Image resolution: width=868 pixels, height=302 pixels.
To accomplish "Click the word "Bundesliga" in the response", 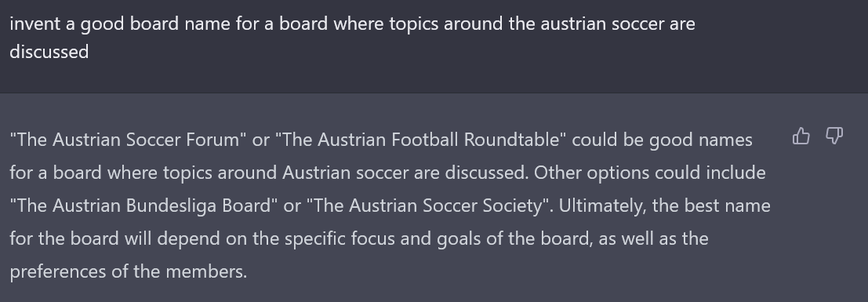I will (172, 206).
